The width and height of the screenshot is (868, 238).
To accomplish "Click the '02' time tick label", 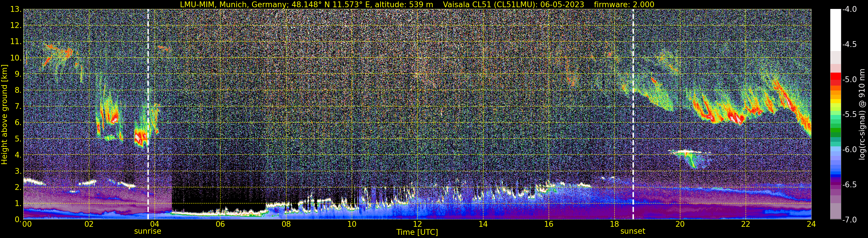I will [89, 224].
